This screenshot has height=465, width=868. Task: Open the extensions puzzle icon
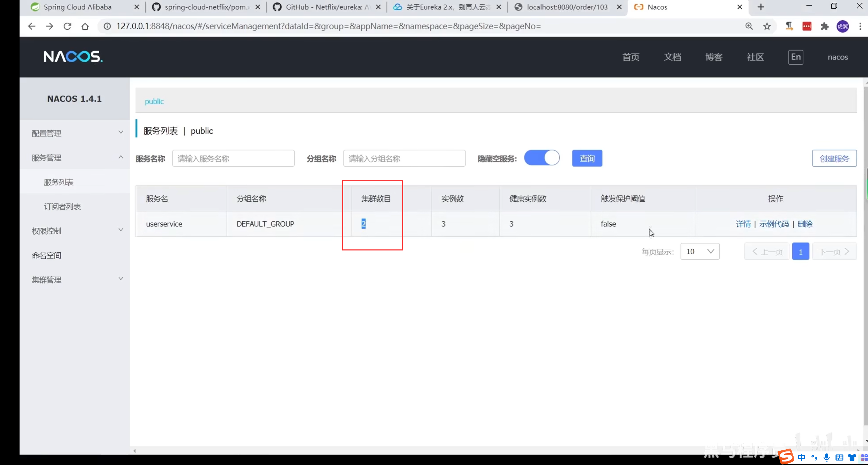[825, 26]
